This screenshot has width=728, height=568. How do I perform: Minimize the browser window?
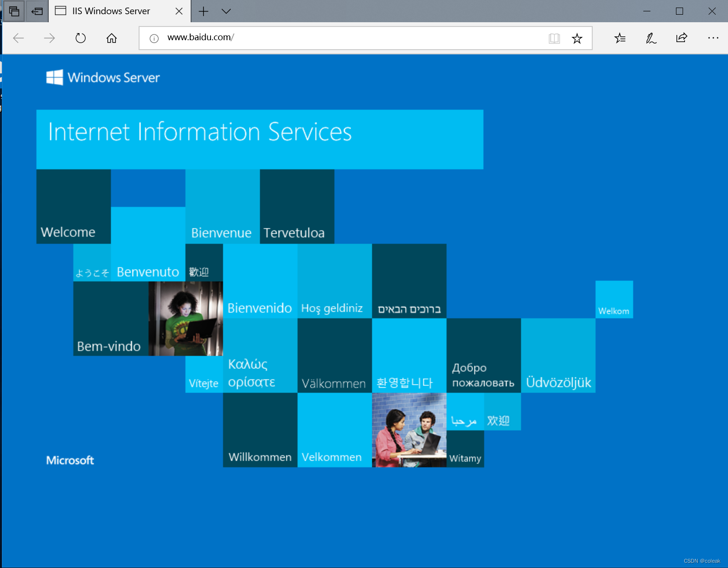tap(647, 11)
